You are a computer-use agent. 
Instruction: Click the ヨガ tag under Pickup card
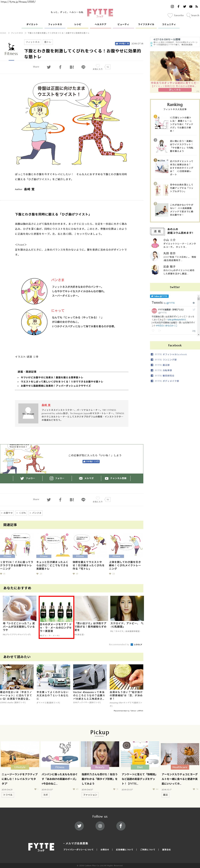click(x=45, y=795)
